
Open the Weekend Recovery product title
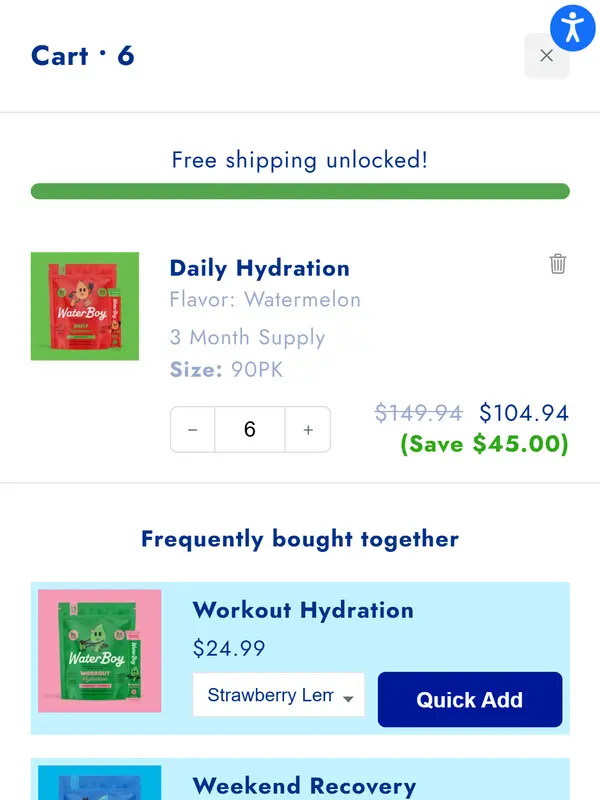(x=304, y=786)
